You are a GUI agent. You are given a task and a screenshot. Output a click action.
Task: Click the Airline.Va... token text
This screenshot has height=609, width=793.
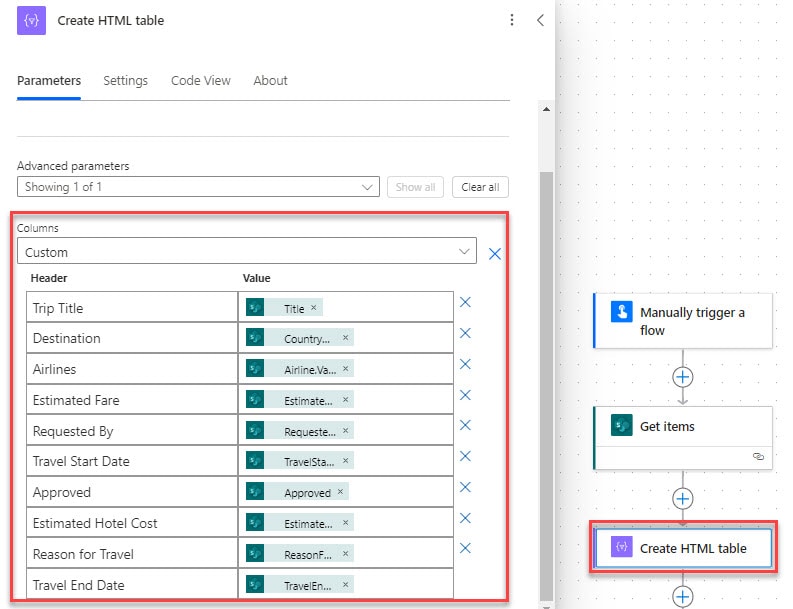click(310, 370)
